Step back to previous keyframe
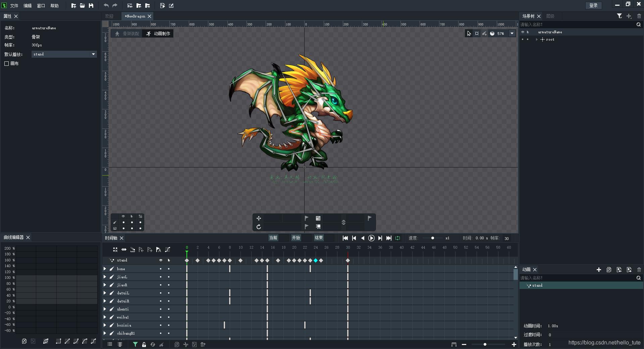This screenshot has width=644, height=349. coord(354,238)
